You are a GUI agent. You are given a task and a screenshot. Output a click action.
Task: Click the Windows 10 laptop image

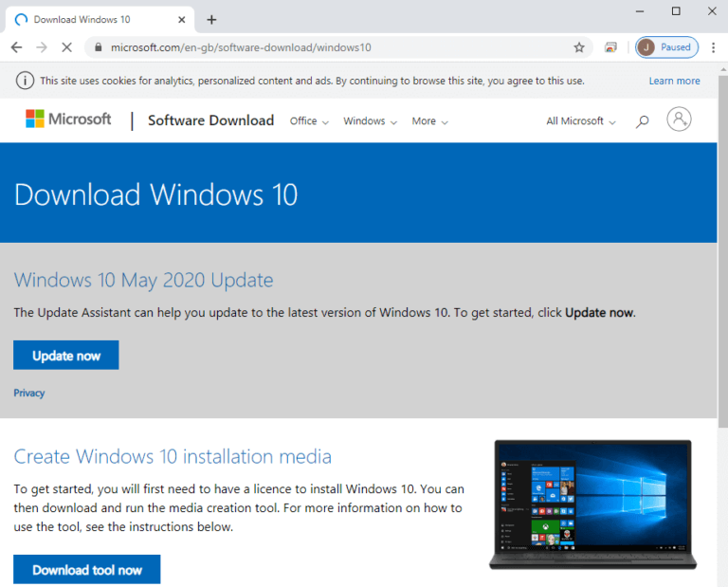592,504
